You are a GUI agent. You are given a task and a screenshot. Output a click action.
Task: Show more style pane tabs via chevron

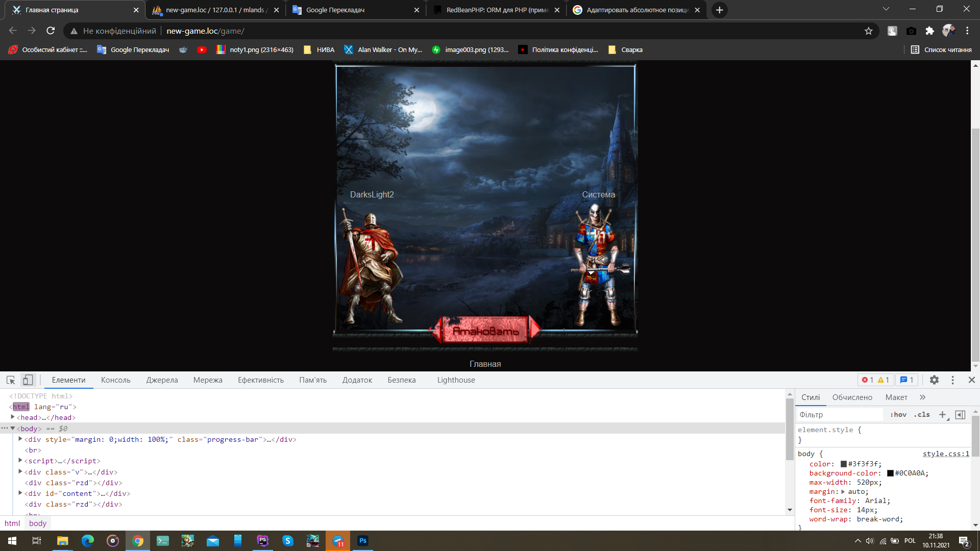click(922, 397)
